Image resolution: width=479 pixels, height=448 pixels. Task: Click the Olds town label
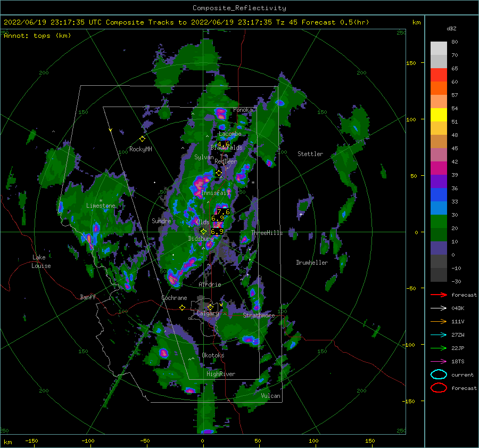(x=203, y=222)
